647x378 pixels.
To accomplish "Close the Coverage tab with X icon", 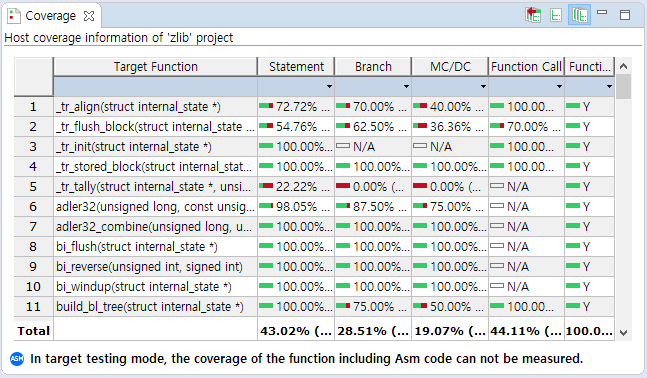I will coord(89,16).
